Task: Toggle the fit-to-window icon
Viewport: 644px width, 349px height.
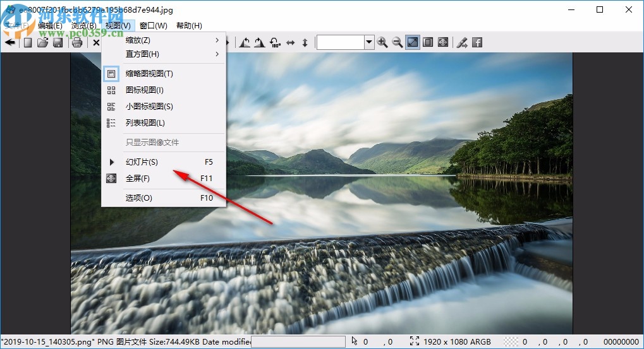Action: (x=412, y=42)
